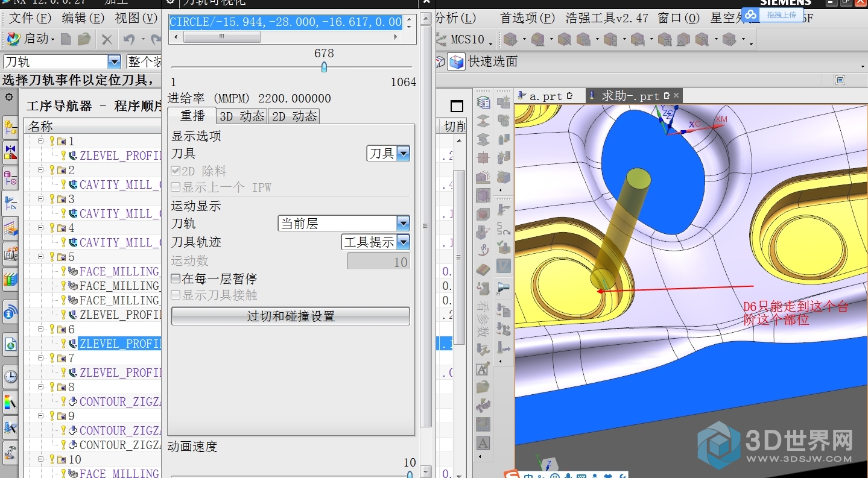
Task: Select the ZLEVEL_PROFILE operation under group 7
Action: click(120, 373)
